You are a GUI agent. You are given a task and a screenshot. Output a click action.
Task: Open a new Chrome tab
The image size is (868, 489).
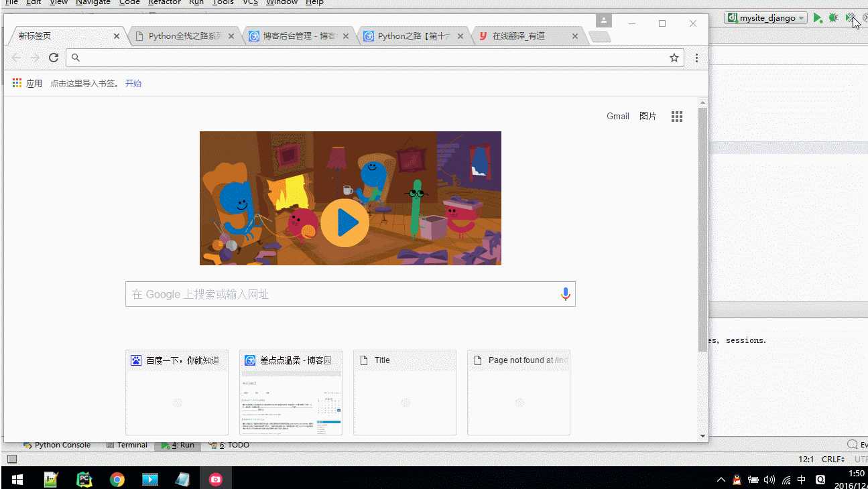pos(599,36)
